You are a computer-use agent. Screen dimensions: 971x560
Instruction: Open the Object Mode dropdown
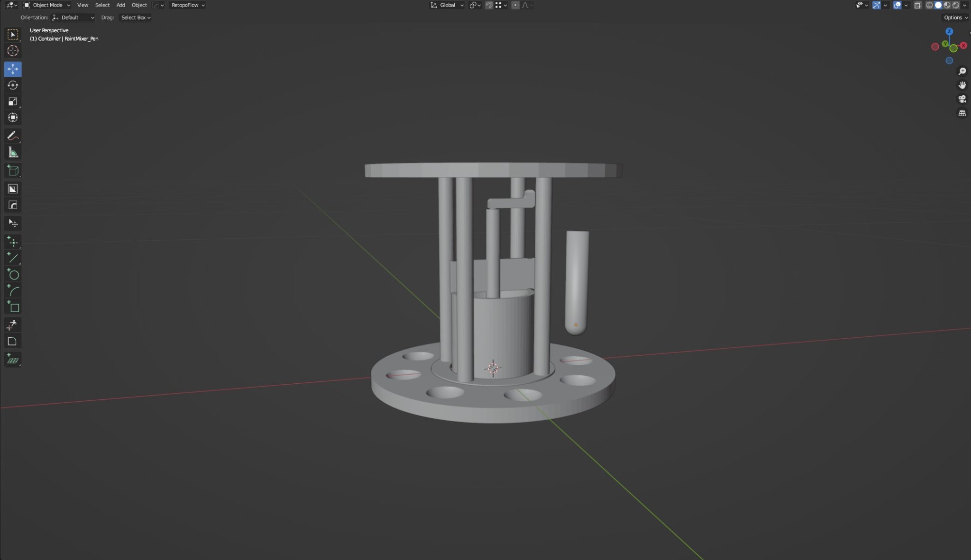click(x=47, y=5)
